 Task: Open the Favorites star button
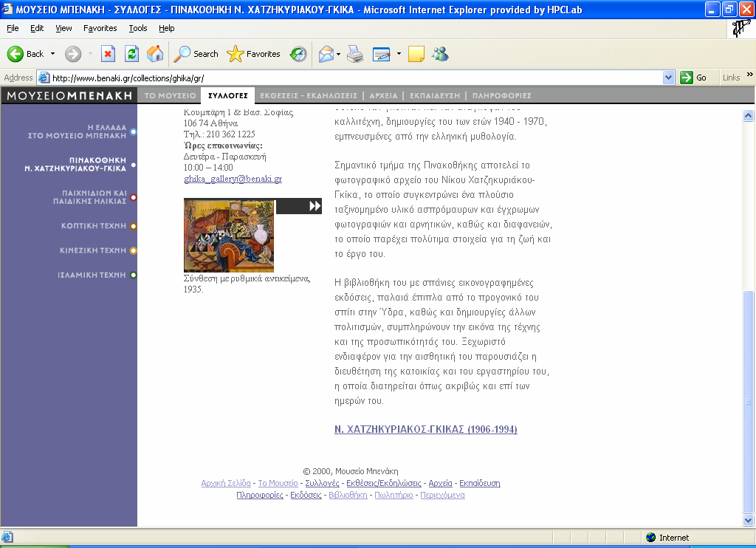(236, 54)
